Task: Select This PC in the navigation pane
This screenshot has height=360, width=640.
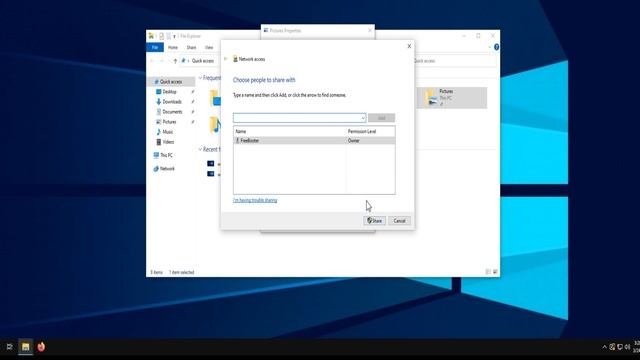Action: [x=166, y=155]
